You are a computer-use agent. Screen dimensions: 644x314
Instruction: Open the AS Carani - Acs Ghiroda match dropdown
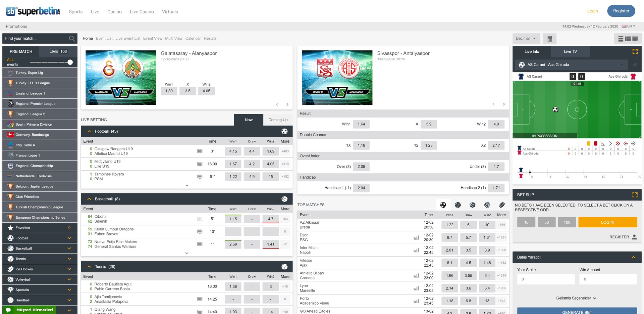(571, 64)
